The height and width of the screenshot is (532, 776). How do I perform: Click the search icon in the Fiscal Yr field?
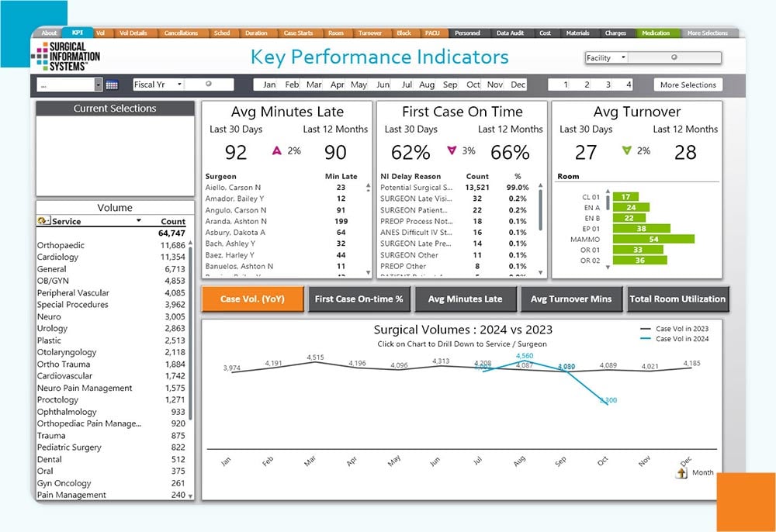coord(208,85)
